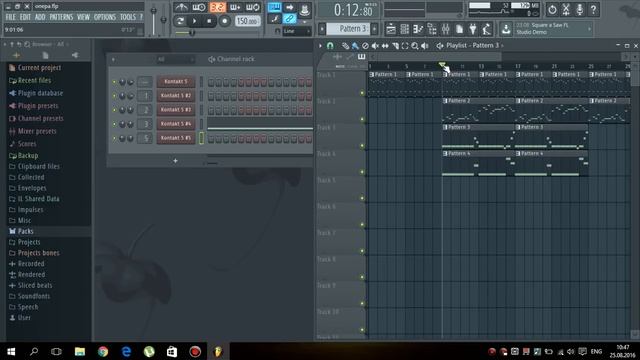Select the playlist paint brush tool
The image size is (640, 360).
[x=356, y=46]
